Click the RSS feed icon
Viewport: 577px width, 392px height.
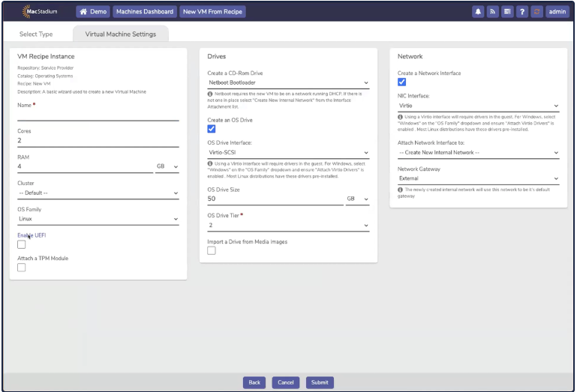[493, 12]
